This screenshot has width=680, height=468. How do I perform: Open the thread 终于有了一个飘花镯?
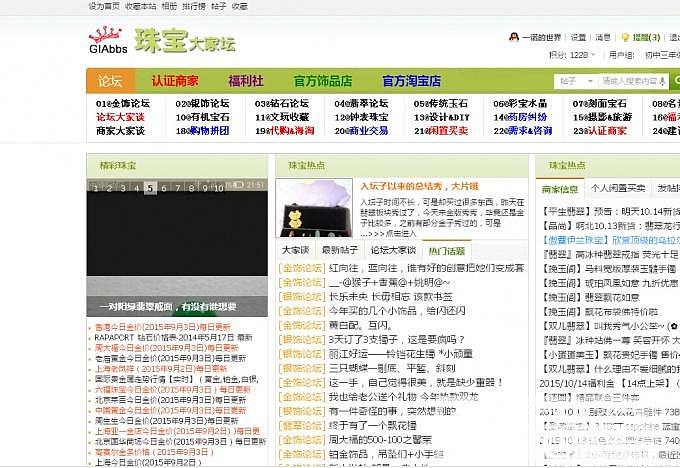point(373,425)
